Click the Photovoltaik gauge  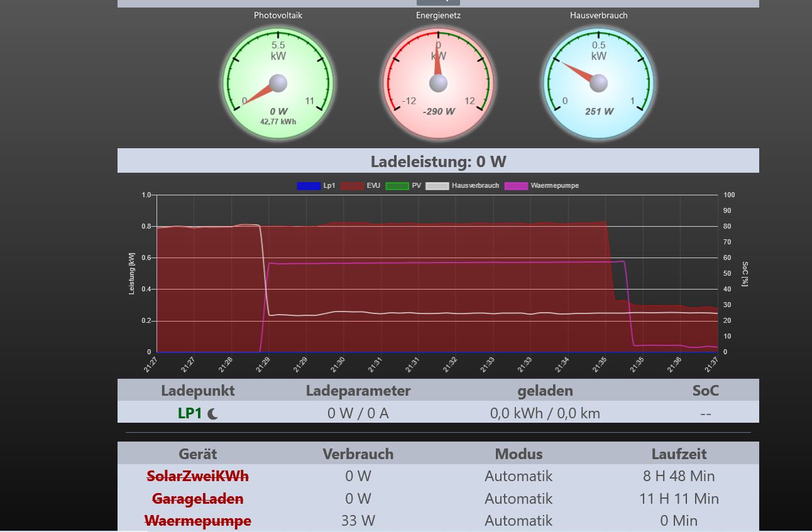[x=278, y=83]
